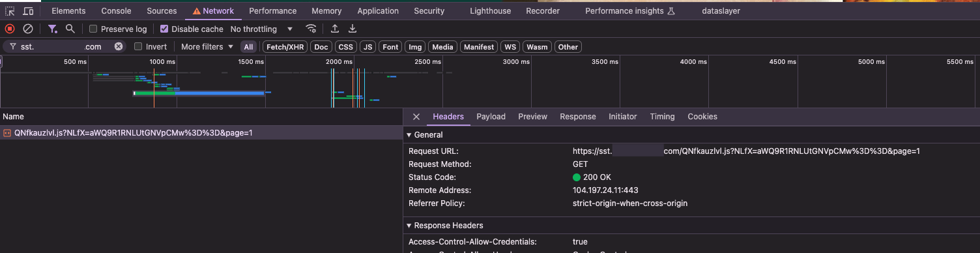Open the Memory panel tab

pyautogui.click(x=326, y=11)
